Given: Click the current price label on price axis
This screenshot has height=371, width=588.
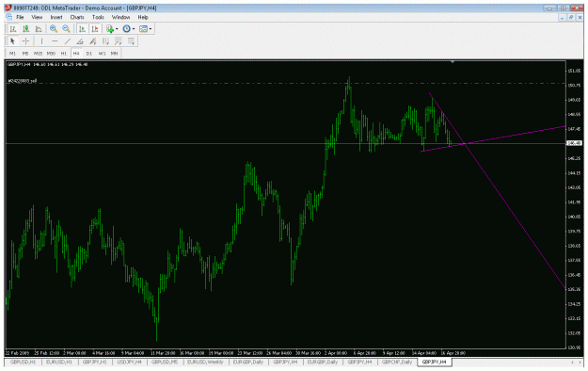Looking at the screenshot, I should (x=574, y=143).
